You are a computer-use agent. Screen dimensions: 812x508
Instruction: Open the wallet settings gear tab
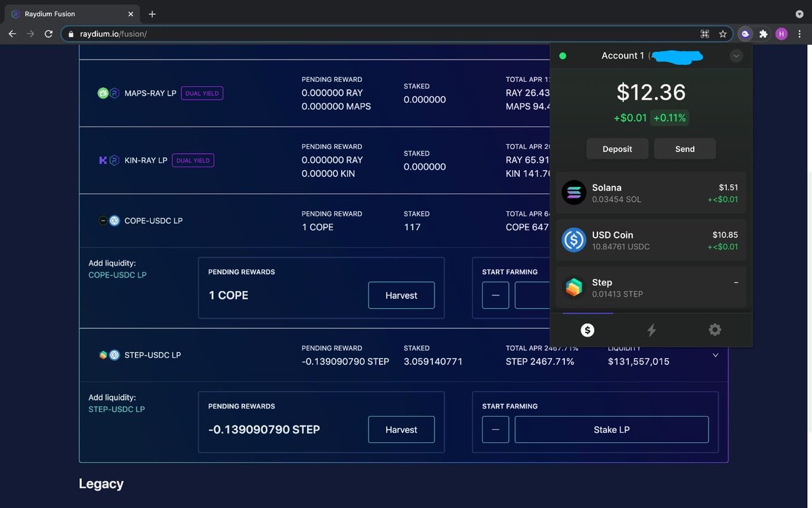tap(715, 330)
